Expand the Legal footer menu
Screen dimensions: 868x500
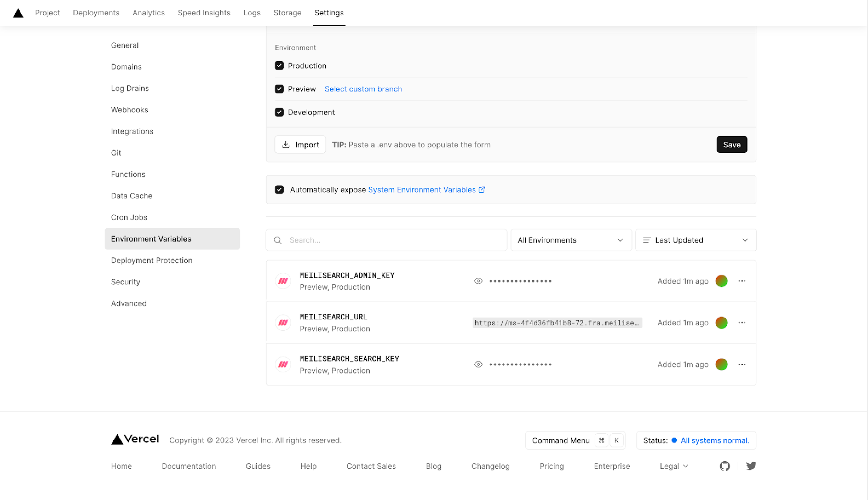(674, 466)
